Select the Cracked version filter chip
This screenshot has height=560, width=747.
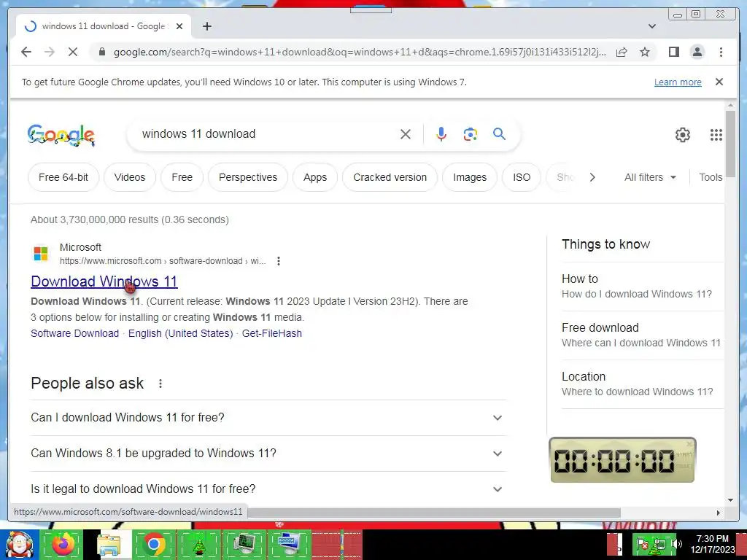[390, 177]
